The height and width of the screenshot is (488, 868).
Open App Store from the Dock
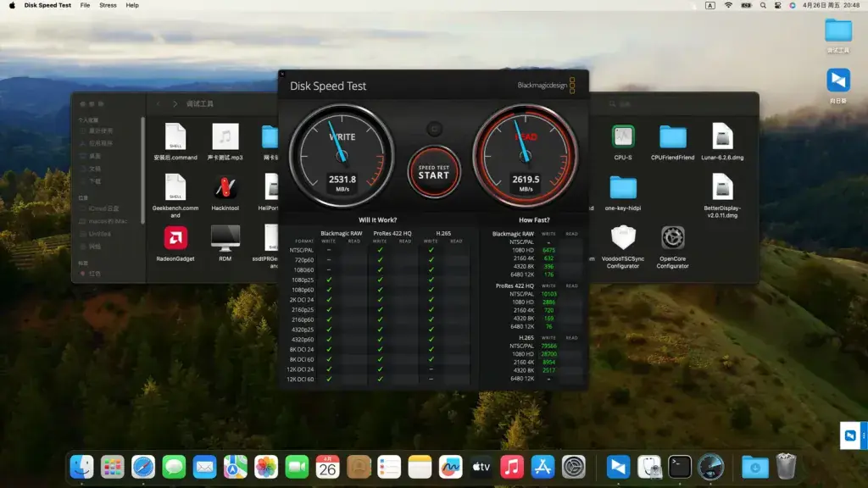click(542, 467)
